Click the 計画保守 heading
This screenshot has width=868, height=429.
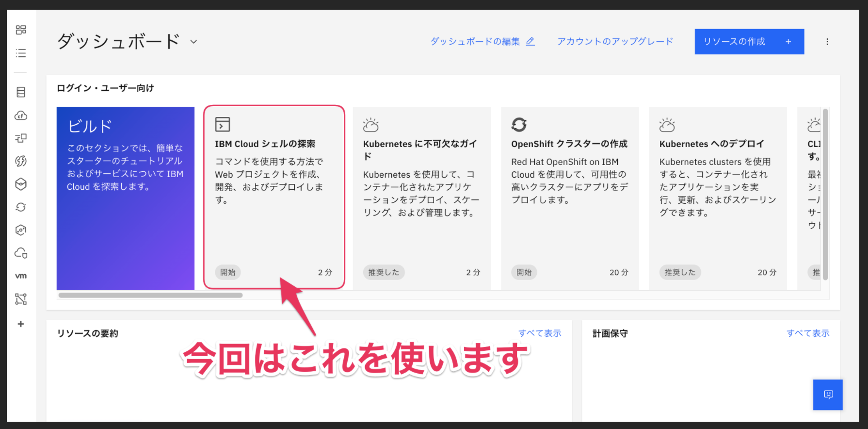tap(610, 333)
